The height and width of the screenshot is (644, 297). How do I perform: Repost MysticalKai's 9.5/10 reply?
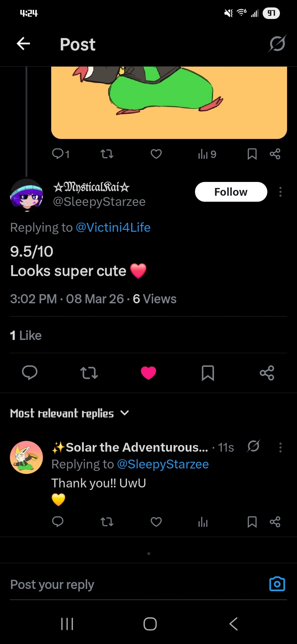pos(89,373)
